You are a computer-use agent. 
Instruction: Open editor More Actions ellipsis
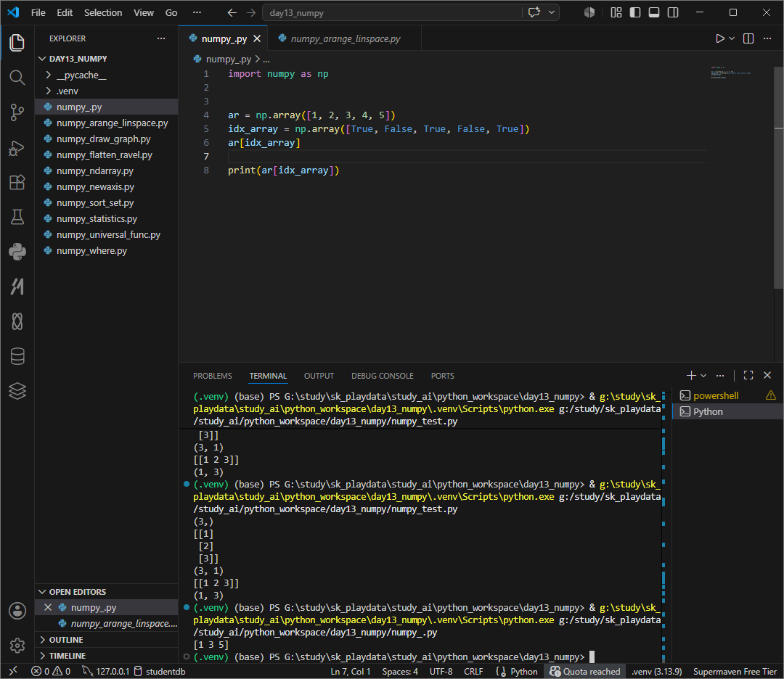click(767, 38)
